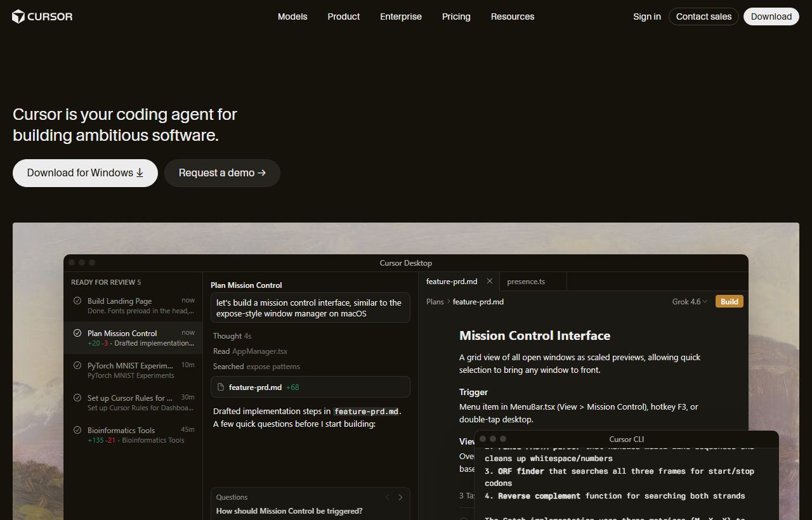Click Plans in the breadcrumb
The image size is (812, 520).
click(435, 301)
